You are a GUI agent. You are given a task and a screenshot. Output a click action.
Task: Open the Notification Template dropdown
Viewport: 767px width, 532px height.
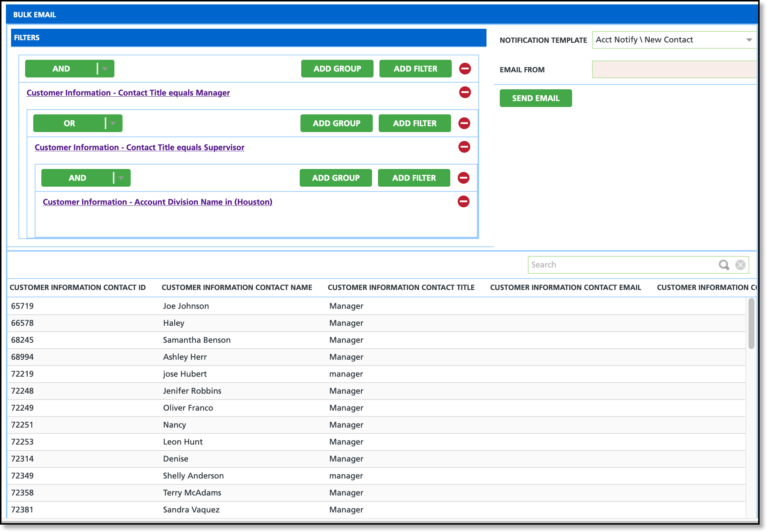[x=749, y=40]
